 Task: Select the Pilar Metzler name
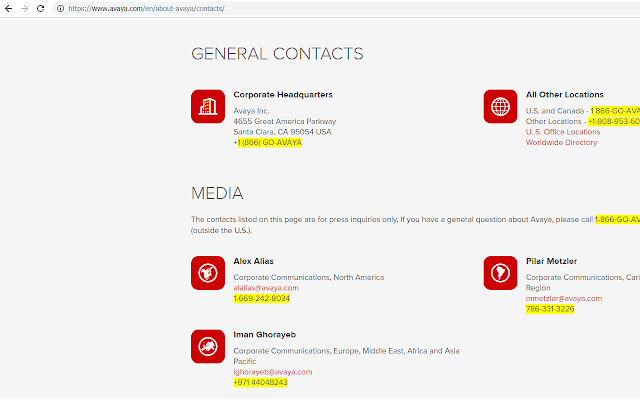click(551, 261)
